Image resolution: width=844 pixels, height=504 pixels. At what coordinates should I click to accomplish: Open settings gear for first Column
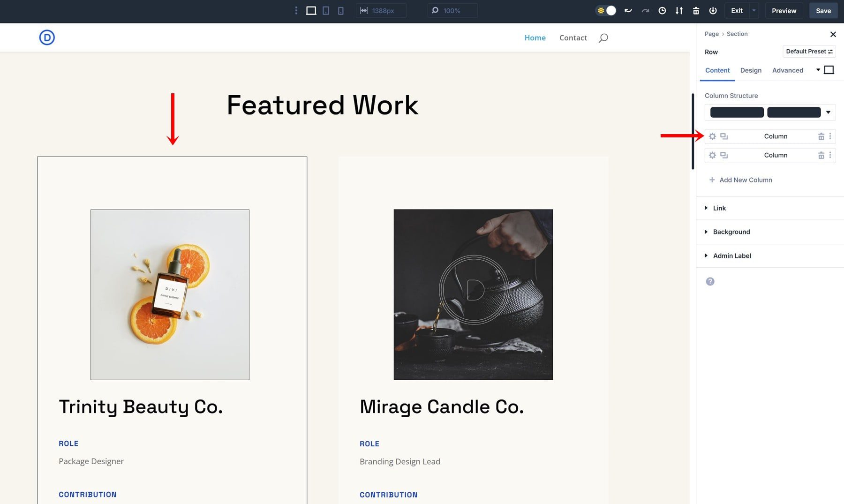(x=712, y=136)
